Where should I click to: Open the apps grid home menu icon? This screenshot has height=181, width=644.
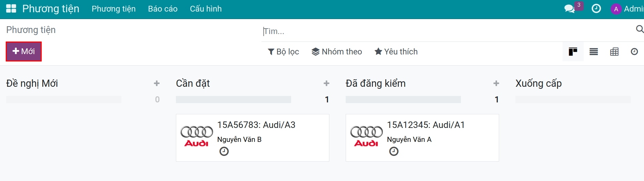(x=11, y=9)
